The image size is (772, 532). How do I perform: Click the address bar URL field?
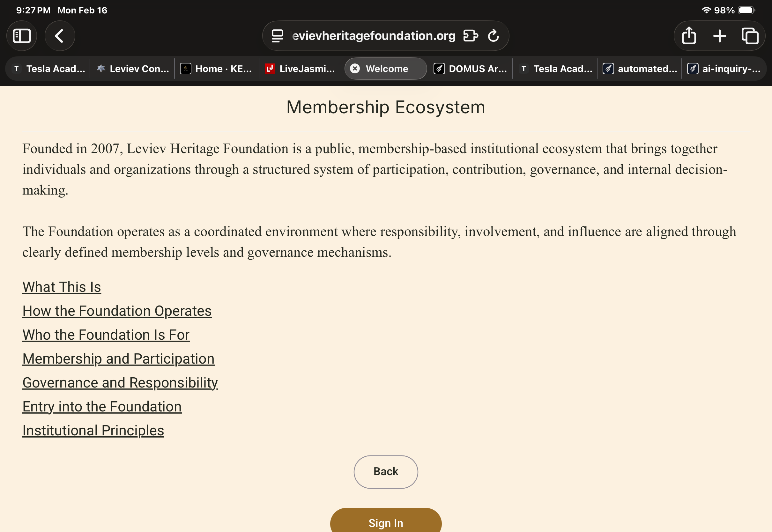pyautogui.click(x=373, y=36)
